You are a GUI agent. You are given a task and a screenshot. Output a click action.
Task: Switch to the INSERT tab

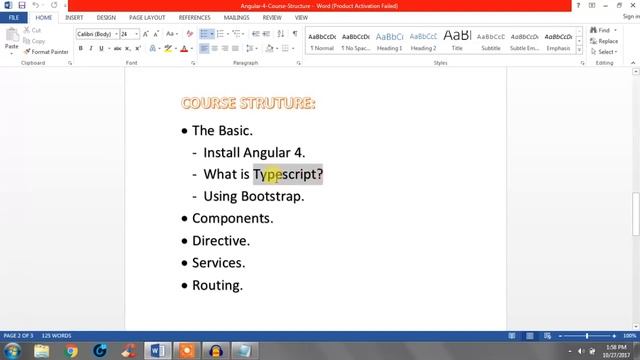(74, 18)
